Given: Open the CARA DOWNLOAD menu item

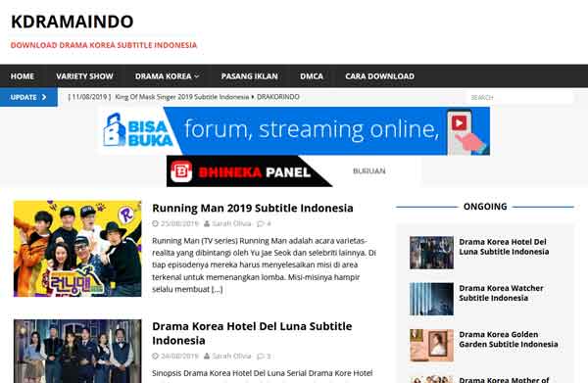Looking at the screenshot, I should click(379, 76).
